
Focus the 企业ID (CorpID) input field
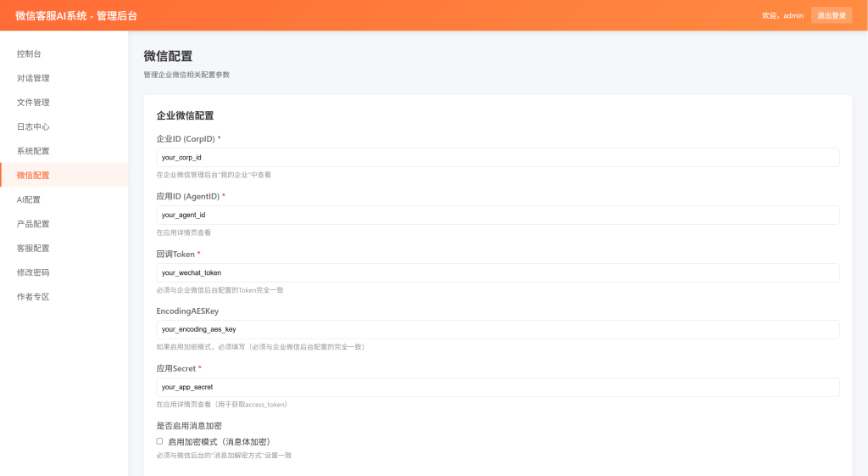click(x=498, y=157)
